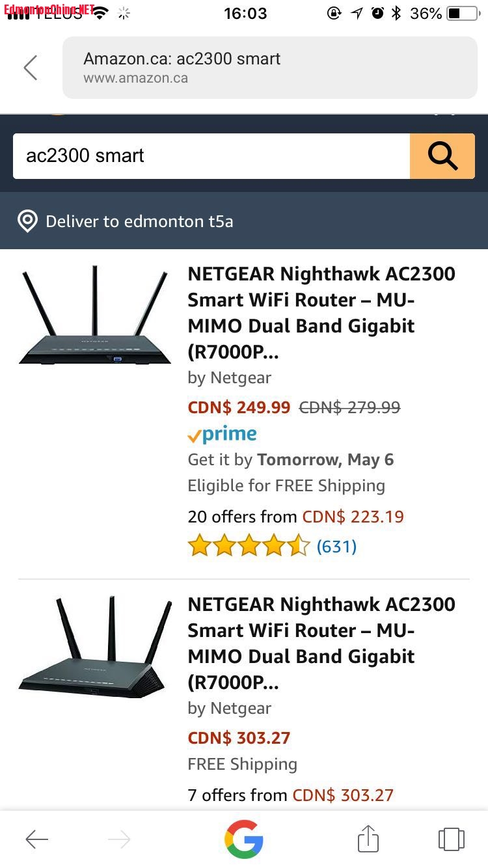Image resolution: width=488 pixels, height=868 pixels.
Task: Go back using bottom left arrow
Action: pyautogui.click(x=37, y=839)
